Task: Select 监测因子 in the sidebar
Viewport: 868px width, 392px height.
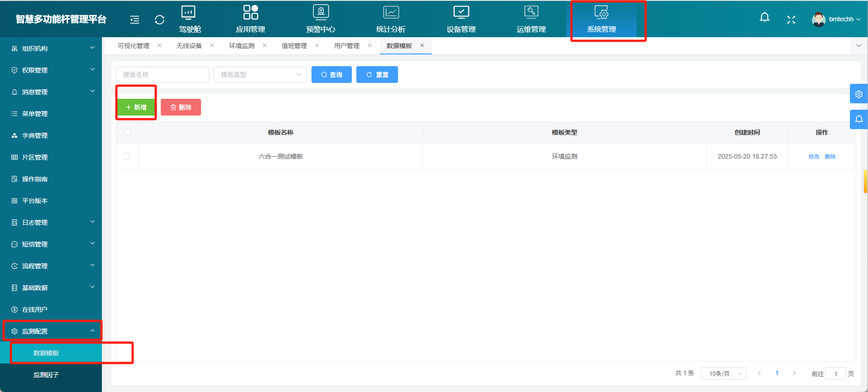Action: click(x=46, y=375)
